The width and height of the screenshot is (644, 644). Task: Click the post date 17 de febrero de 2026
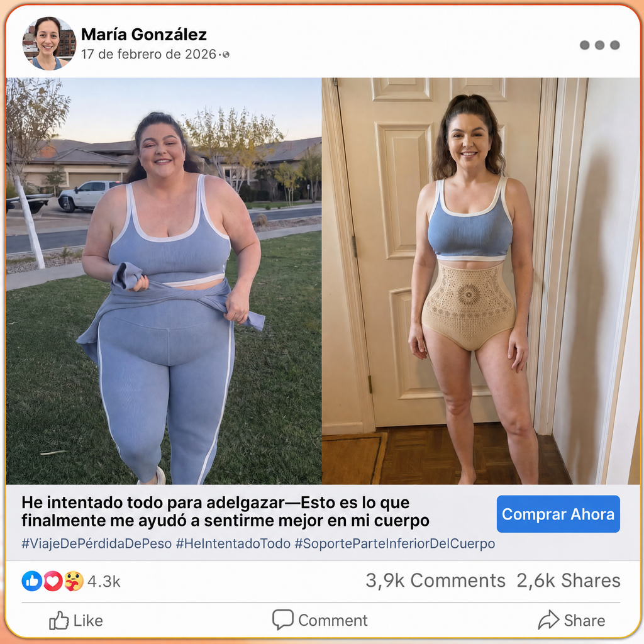pyautogui.click(x=148, y=54)
